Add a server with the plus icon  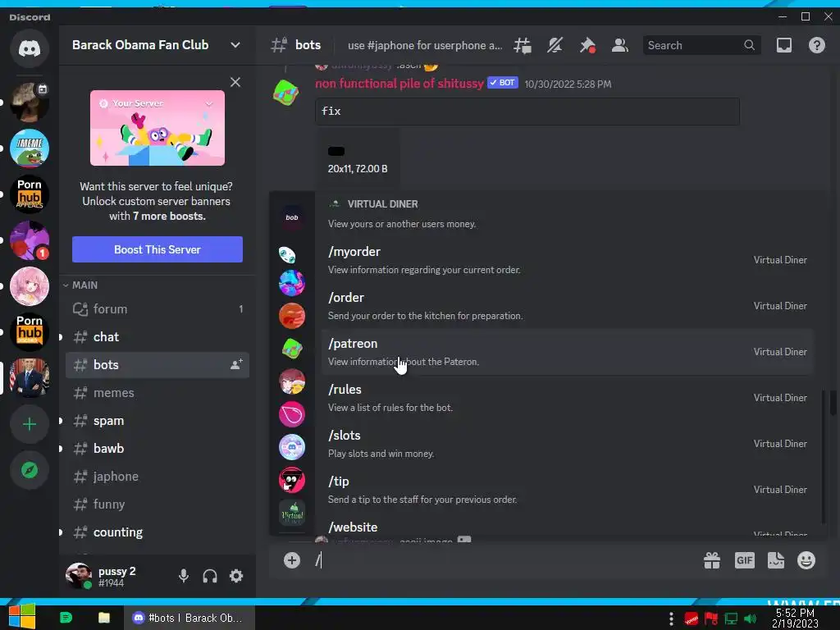30,424
